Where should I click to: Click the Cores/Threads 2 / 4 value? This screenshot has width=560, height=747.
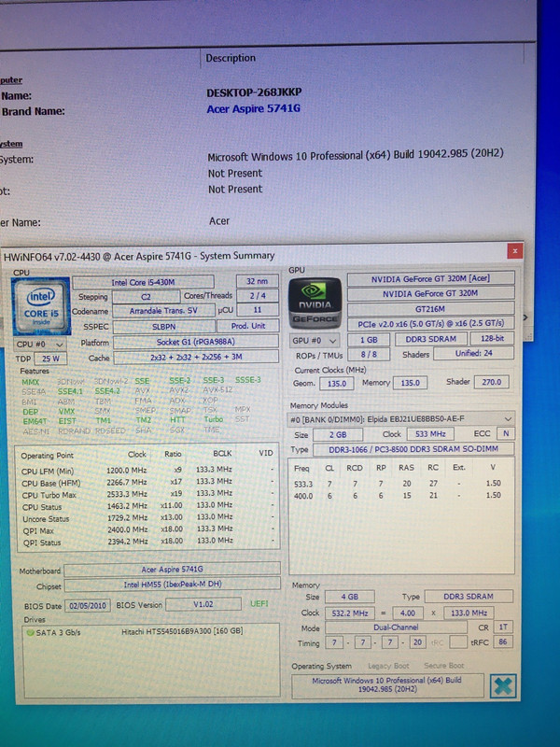coord(258,296)
